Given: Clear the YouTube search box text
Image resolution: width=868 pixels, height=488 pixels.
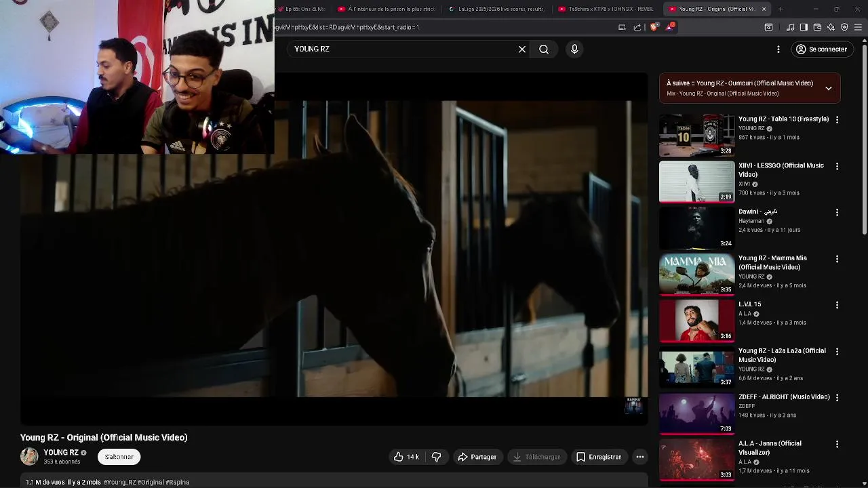Looking at the screenshot, I should coord(522,49).
